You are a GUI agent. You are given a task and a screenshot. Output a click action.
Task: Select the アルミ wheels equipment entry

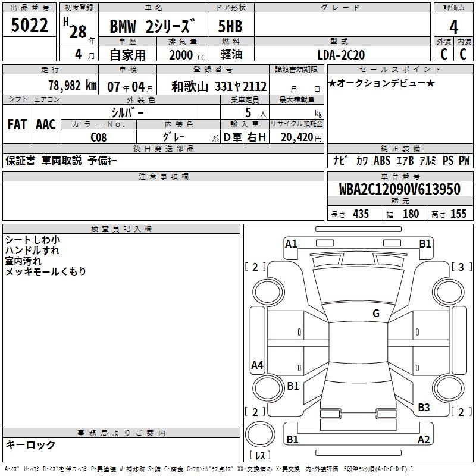pos(428,161)
